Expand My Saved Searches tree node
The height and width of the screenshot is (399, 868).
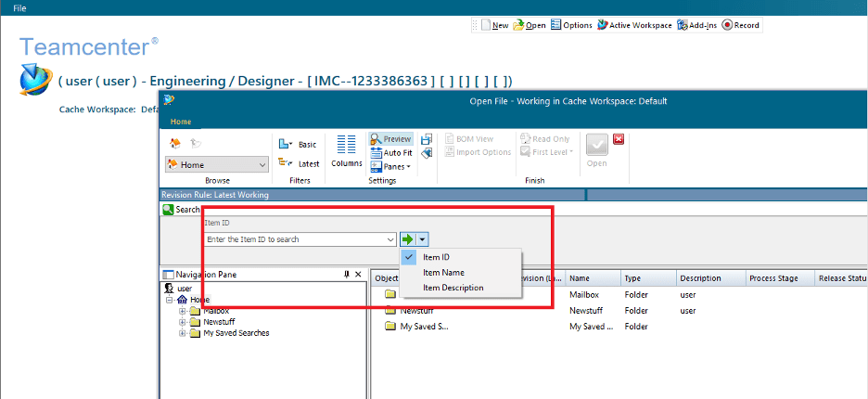(182, 333)
